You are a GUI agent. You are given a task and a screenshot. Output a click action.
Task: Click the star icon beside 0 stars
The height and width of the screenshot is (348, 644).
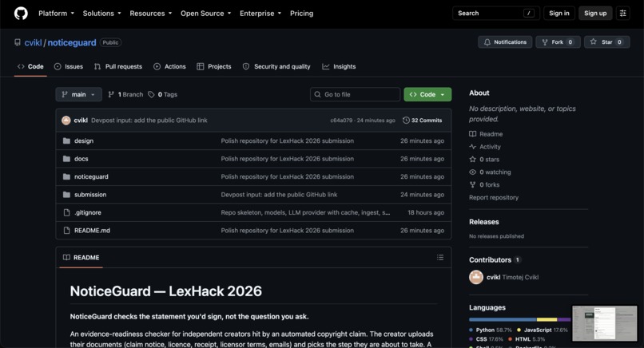tap(473, 159)
